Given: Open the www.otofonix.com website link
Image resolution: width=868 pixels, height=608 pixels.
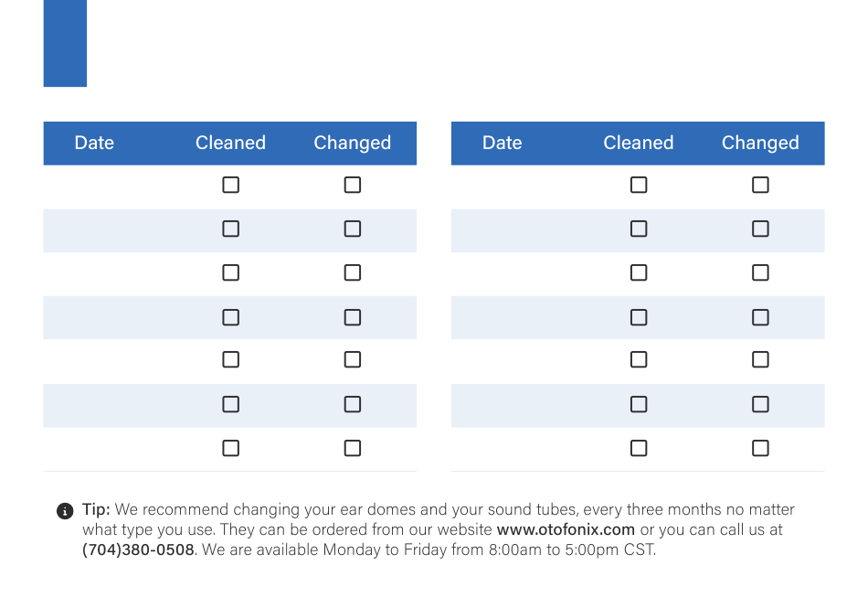Looking at the screenshot, I should click(566, 529).
